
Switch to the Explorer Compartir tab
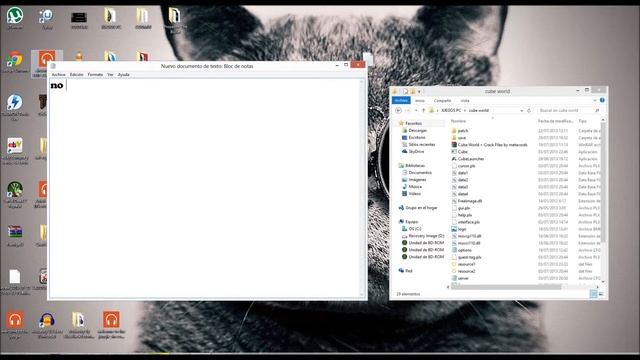pos(442,100)
